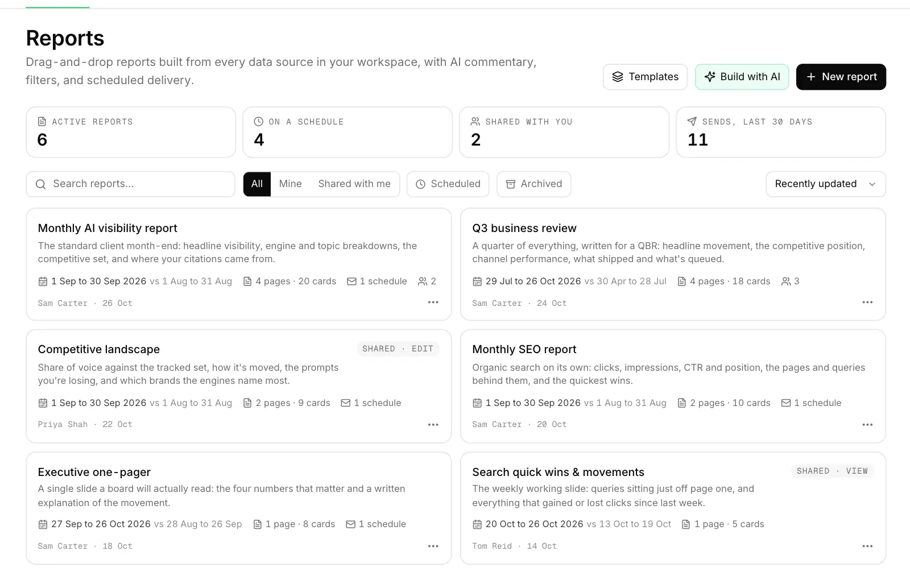
Task: Click the Sends, Last 30 Days stat card
Action: pos(781,132)
